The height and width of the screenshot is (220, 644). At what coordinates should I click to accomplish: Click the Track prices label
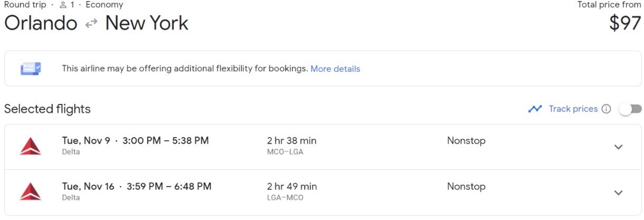tap(573, 109)
